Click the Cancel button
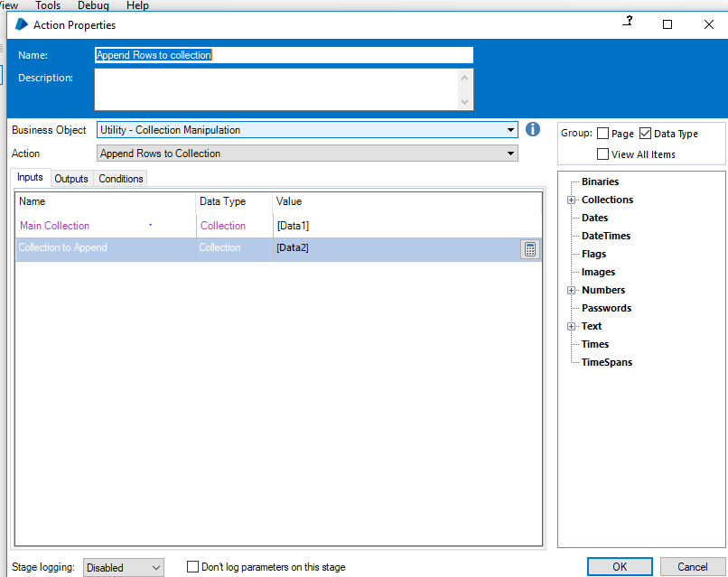The height and width of the screenshot is (577, 728). coord(692,567)
